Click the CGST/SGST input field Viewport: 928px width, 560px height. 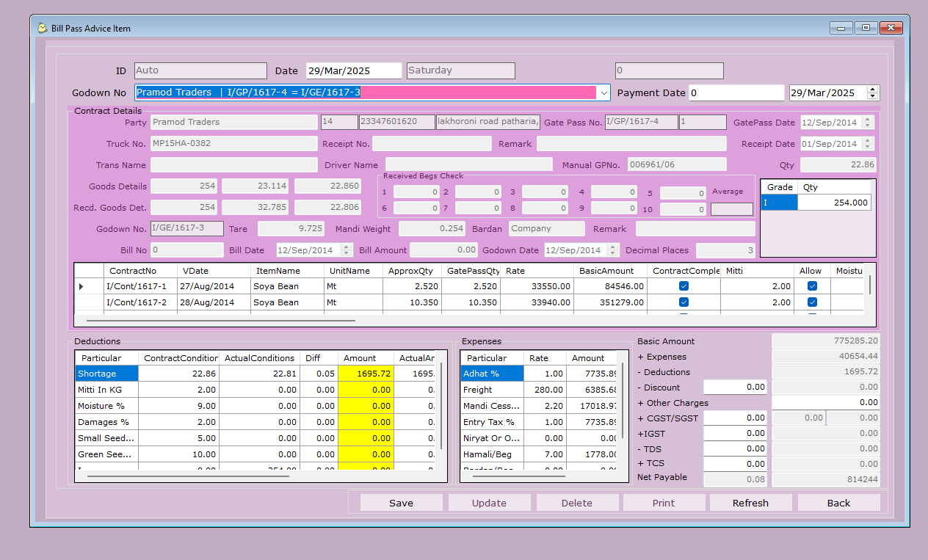[735, 418]
